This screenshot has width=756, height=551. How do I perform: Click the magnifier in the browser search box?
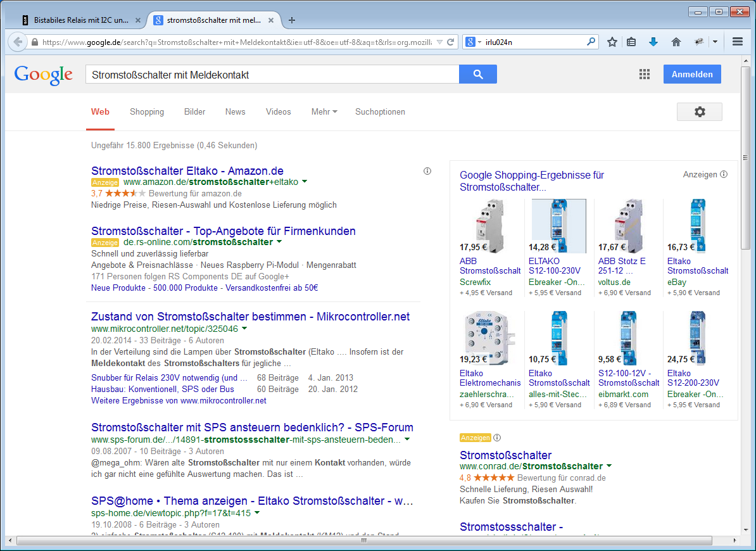click(591, 42)
